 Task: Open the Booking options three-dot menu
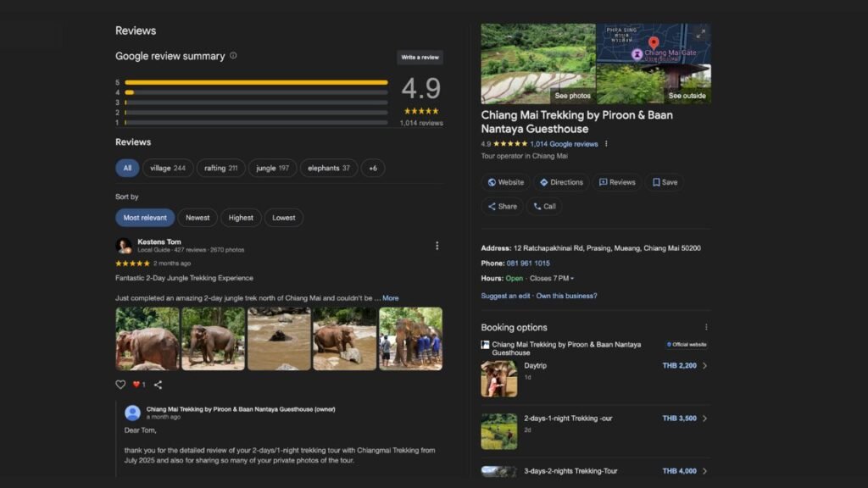[x=706, y=327]
